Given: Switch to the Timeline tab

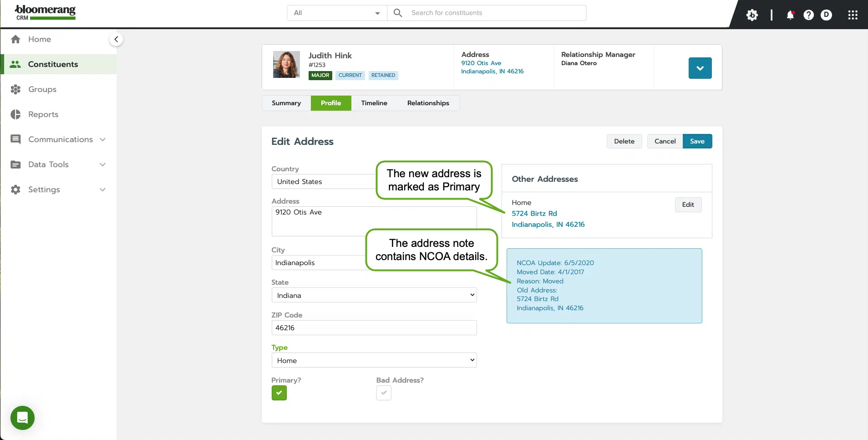Looking at the screenshot, I should click(x=374, y=103).
